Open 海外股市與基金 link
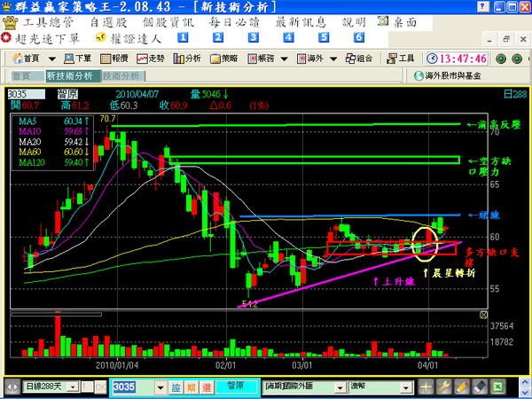This screenshot has height=399, width=532. [448, 75]
